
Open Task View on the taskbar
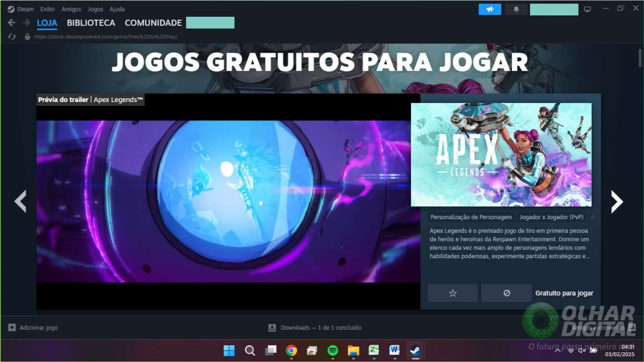pos(271,351)
